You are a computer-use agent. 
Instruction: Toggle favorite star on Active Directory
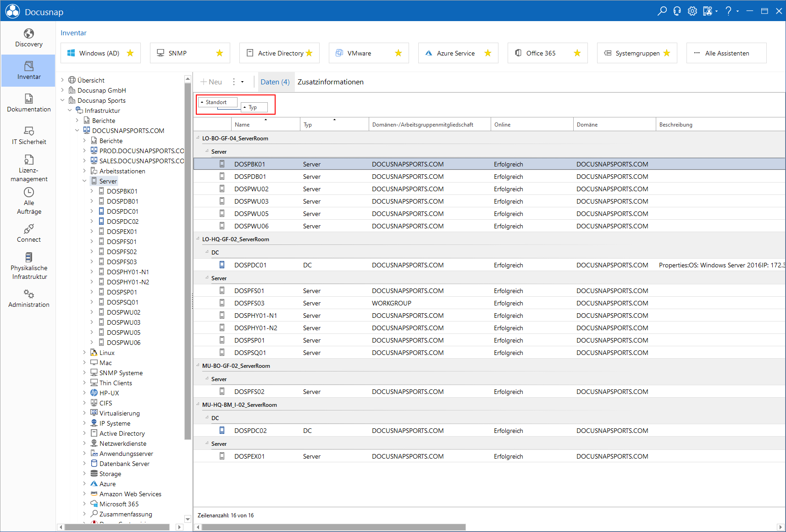click(x=309, y=53)
